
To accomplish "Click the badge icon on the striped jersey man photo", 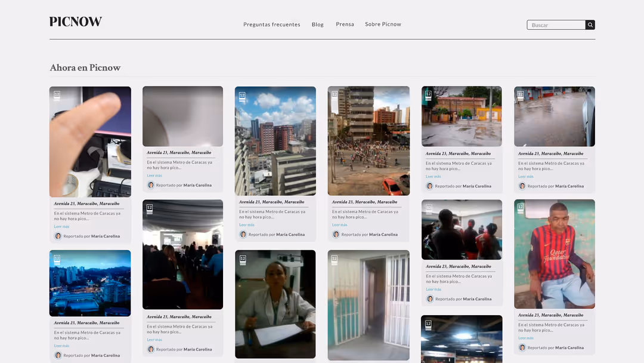I will pos(521,208).
